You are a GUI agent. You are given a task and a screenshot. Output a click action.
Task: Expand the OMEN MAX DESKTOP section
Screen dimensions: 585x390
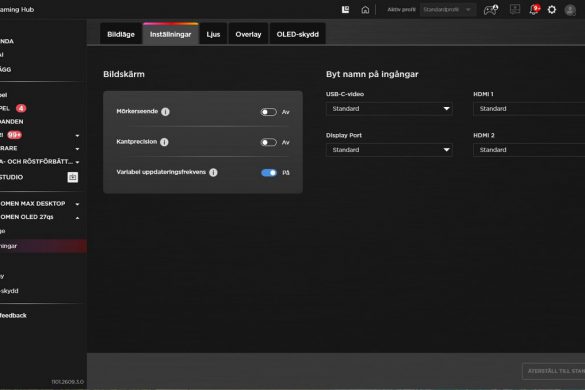click(x=77, y=204)
